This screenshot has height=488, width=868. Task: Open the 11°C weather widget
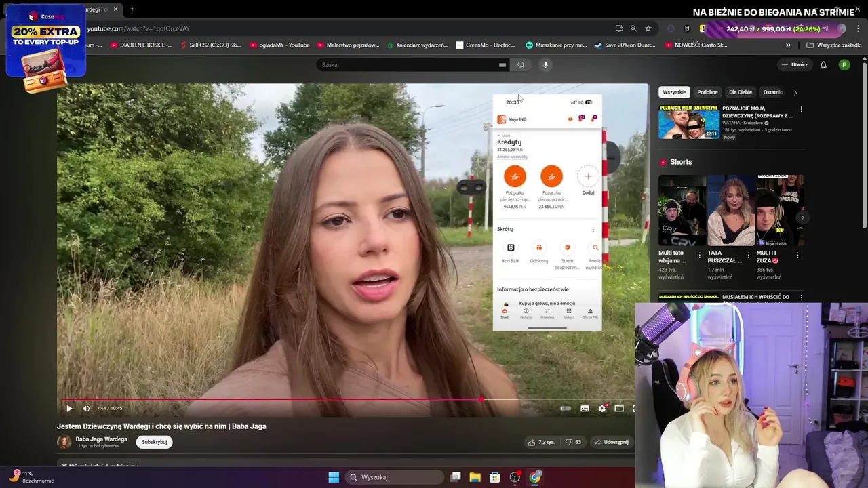pyautogui.click(x=31, y=477)
